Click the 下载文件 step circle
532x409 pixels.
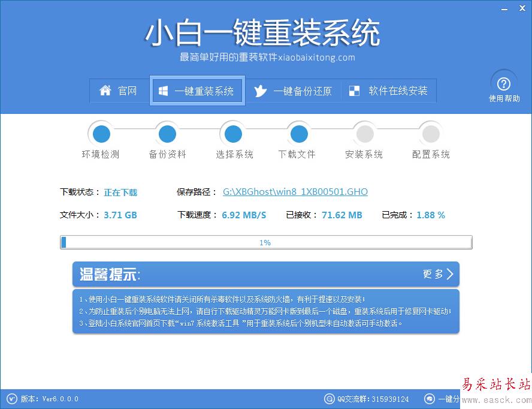(299, 134)
